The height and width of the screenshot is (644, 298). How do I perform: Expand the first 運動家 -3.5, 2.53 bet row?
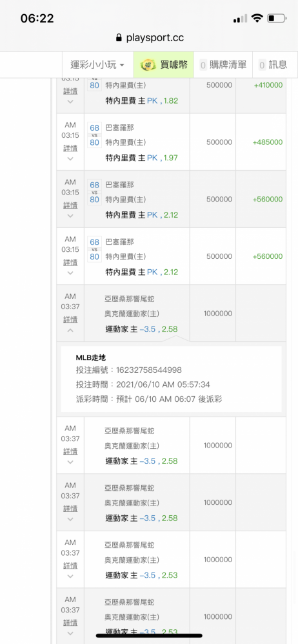pyautogui.click(x=70, y=576)
